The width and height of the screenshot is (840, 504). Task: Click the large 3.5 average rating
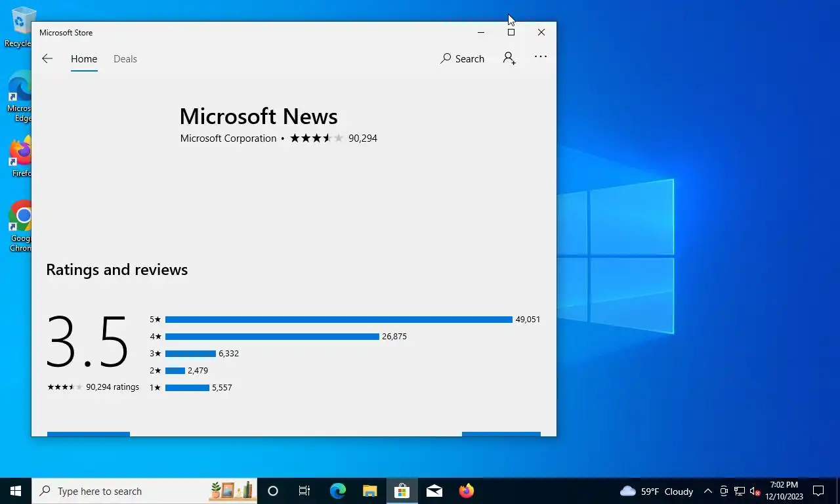87,342
